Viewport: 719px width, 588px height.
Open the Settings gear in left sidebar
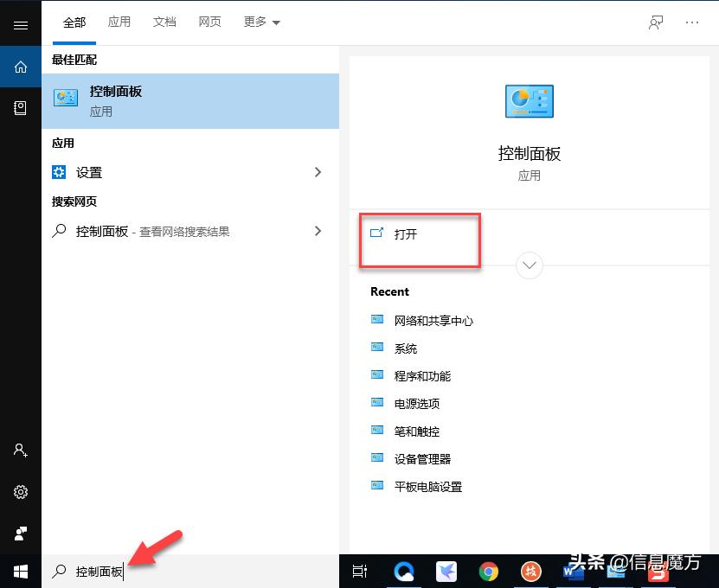coord(21,492)
